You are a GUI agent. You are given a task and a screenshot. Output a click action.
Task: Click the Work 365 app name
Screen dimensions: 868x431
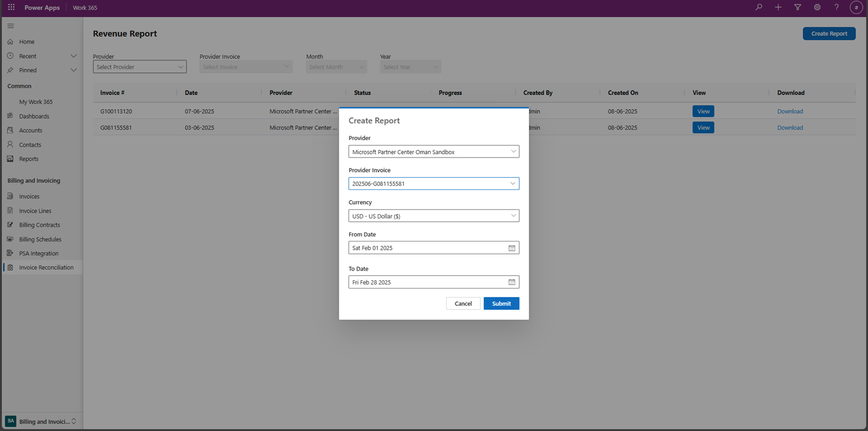tap(85, 8)
